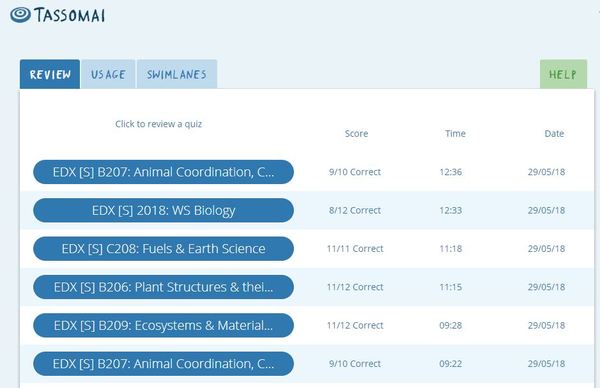Click the '11/12 Correct' score in the 09:28 row
This screenshot has height=388, width=600.
click(x=355, y=325)
